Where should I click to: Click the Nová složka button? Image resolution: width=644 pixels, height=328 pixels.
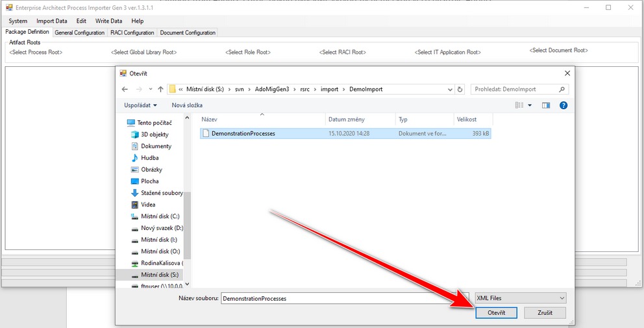(x=187, y=105)
